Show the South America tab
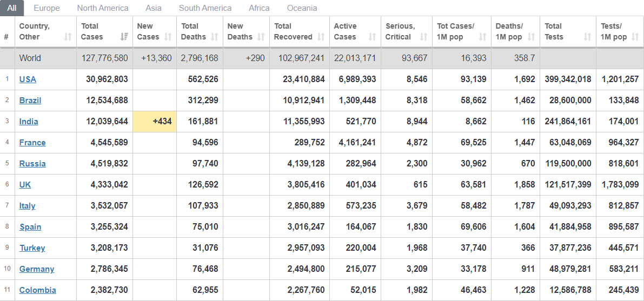 point(205,8)
